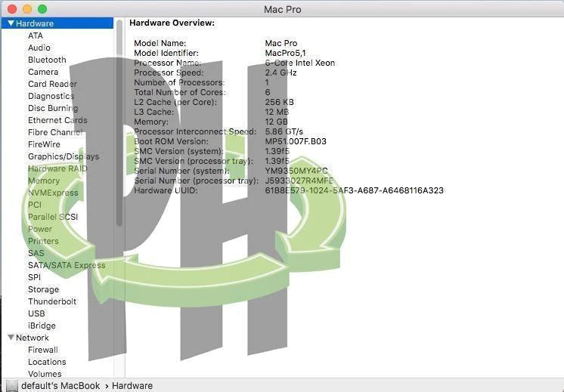Select the L3 Cache value 12 MB
564x392 pixels.
click(277, 112)
